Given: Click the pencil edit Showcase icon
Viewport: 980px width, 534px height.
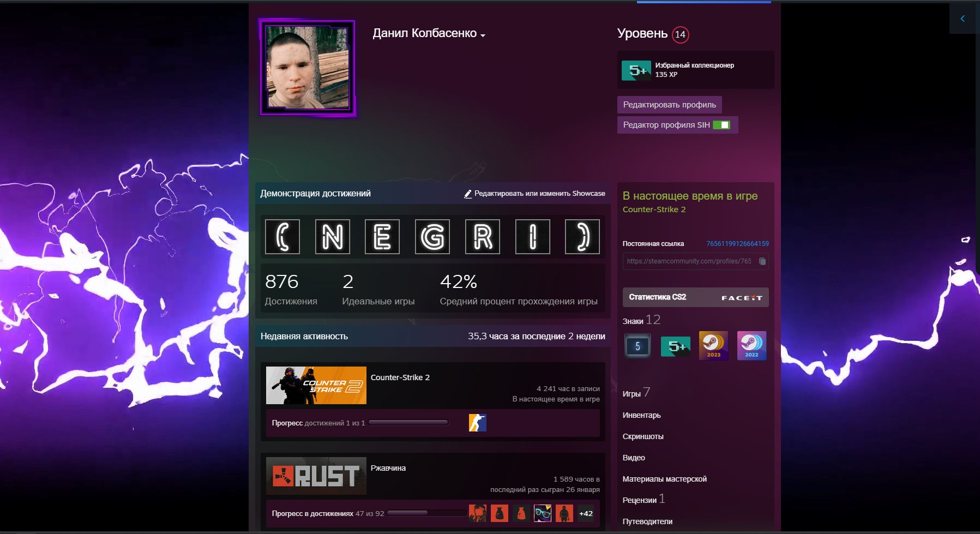Looking at the screenshot, I should click(x=467, y=194).
